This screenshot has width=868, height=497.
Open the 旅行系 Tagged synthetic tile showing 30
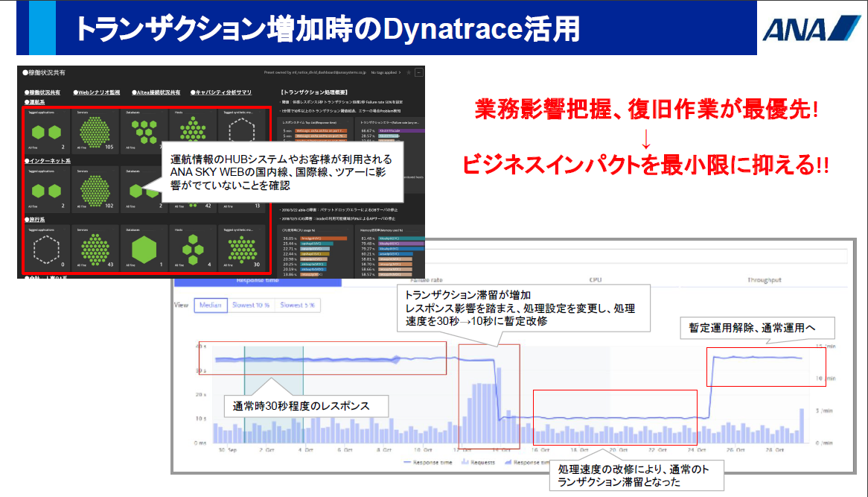pyautogui.click(x=242, y=247)
